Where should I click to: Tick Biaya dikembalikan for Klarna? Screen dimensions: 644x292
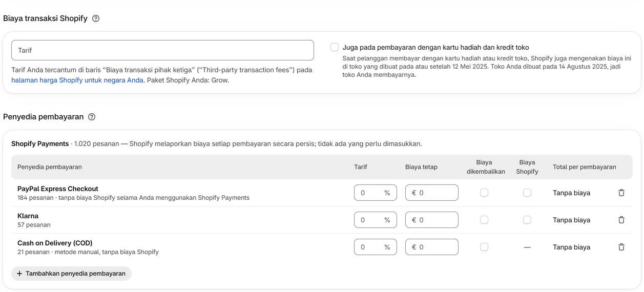(x=484, y=220)
